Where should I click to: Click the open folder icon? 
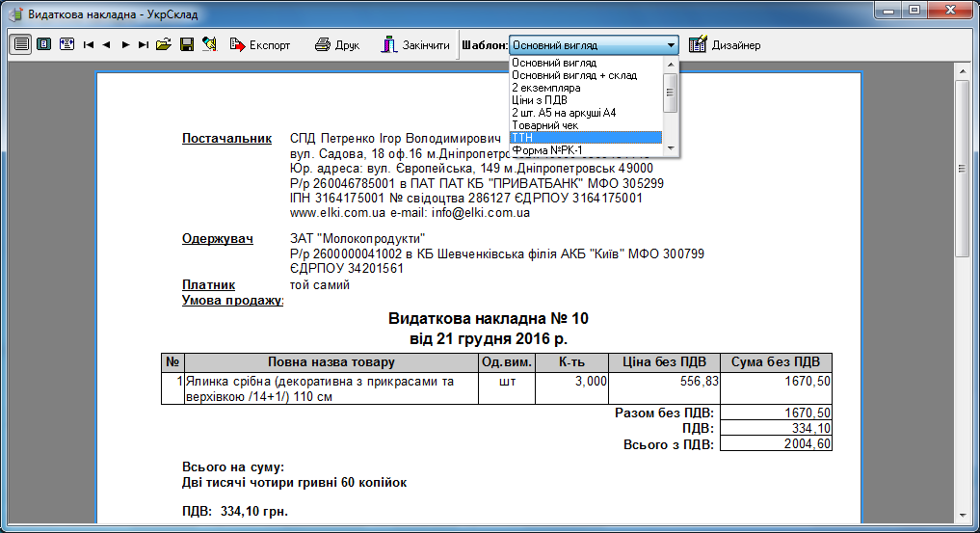(x=164, y=45)
